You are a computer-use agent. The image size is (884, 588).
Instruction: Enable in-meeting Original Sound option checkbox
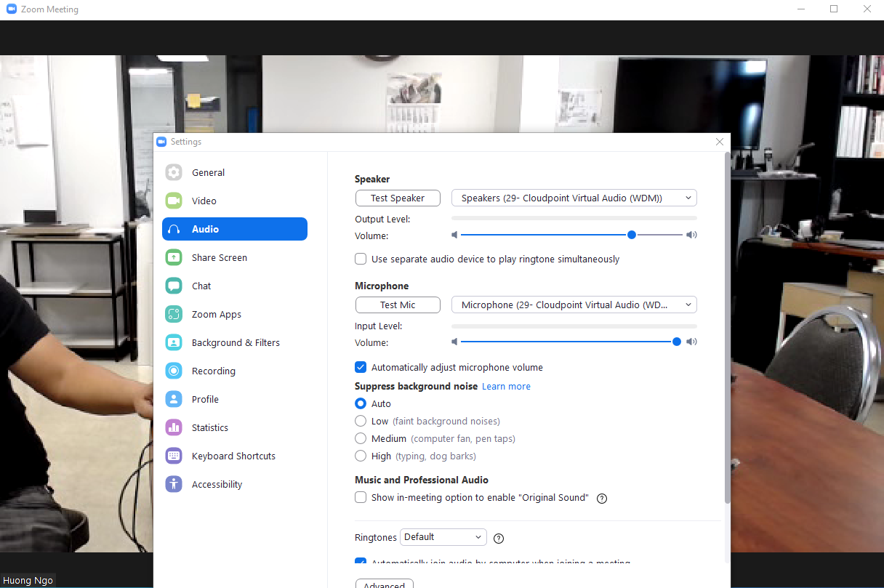tap(361, 497)
